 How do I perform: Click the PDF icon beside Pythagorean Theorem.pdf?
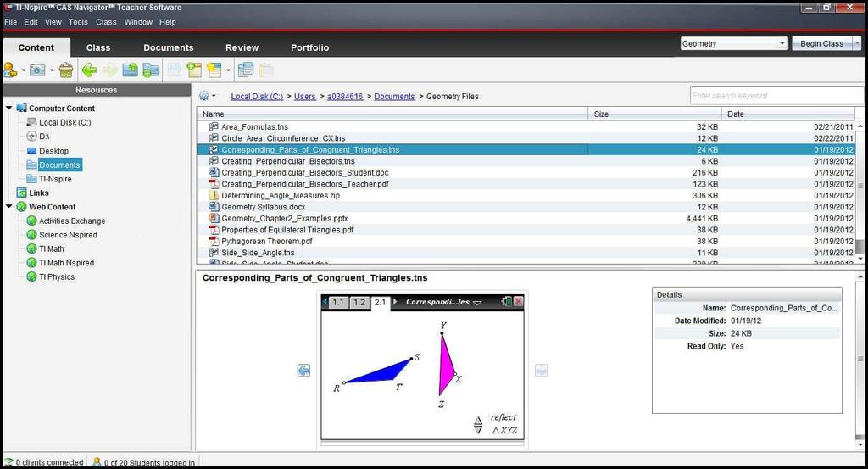click(x=214, y=242)
